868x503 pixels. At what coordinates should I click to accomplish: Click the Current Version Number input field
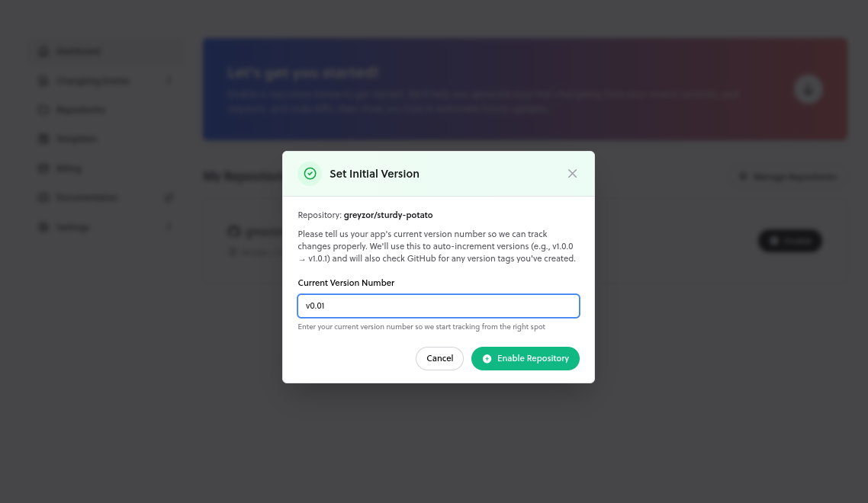439,306
